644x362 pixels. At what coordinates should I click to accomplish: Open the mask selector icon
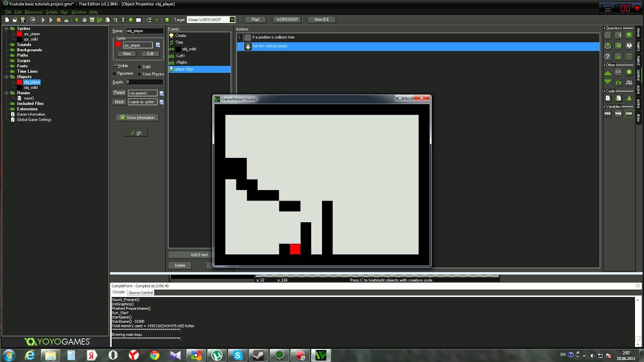[162, 102]
